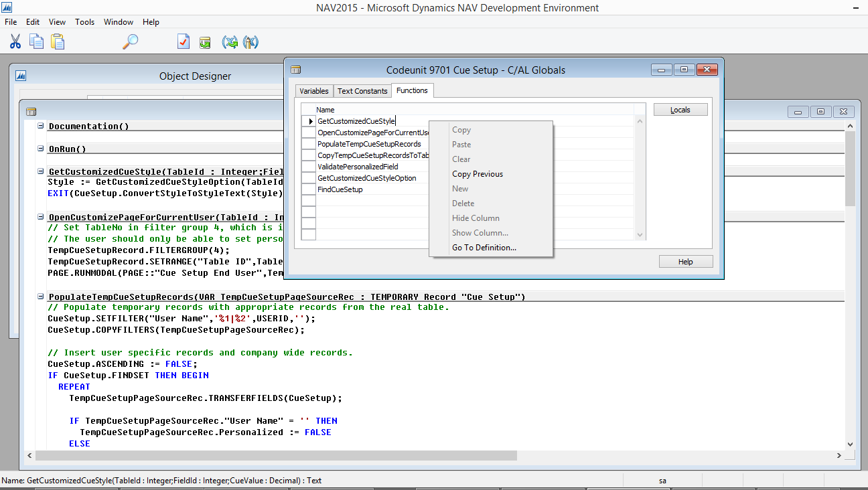Click the C/AL Globals window title icon

[x=295, y=70]
